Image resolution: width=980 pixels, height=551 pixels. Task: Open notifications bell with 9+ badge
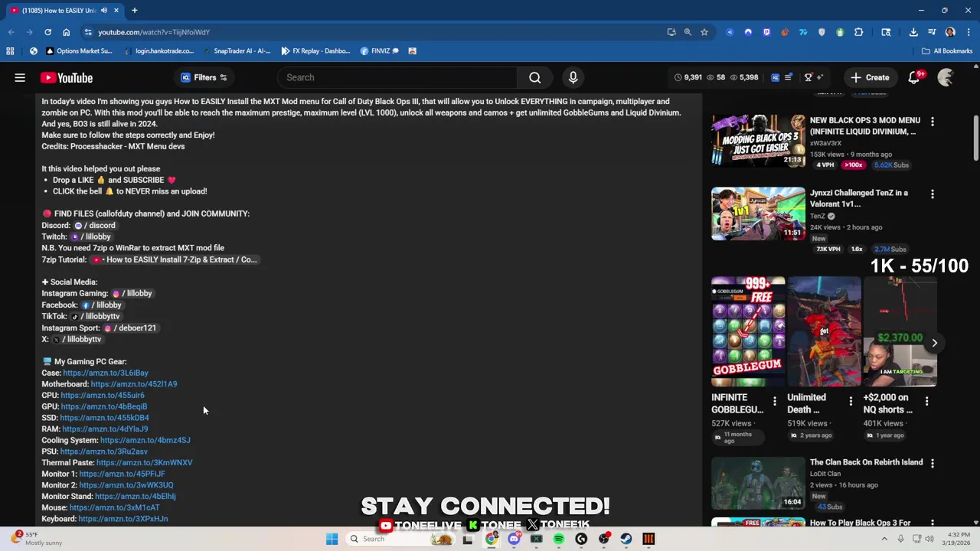pos(914,77)
